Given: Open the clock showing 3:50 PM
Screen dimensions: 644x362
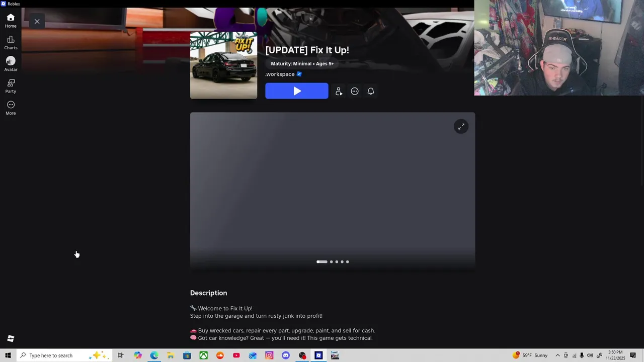Looking at the screenshot, I should (x=615, y=355).
